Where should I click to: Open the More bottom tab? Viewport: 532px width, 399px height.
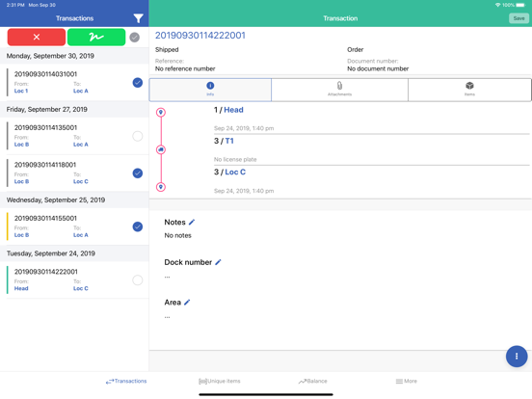point(406,382)
